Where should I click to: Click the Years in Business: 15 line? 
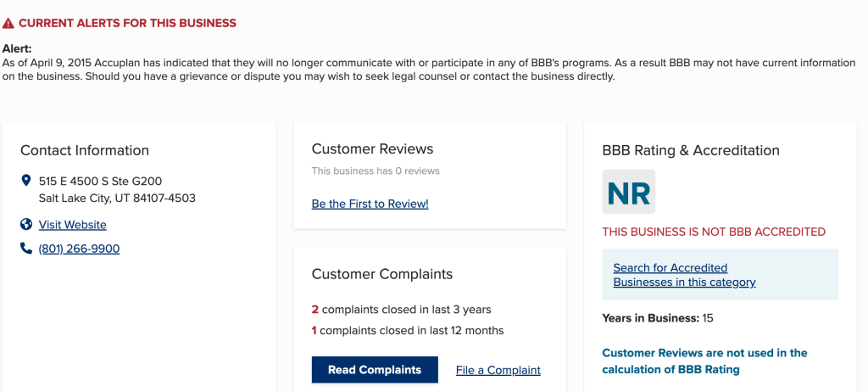[x=658, y=318]
